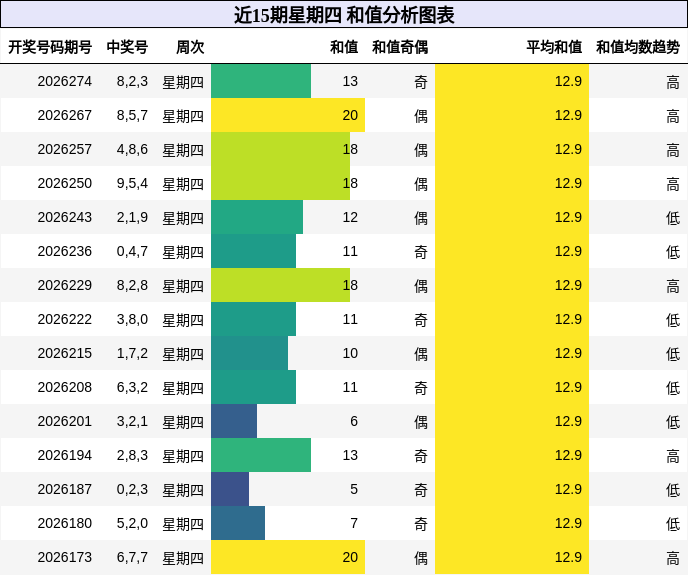The width and height of the screenshot is (688, 575).
Task: Select the 和值 column header
Action: [344, 47]
